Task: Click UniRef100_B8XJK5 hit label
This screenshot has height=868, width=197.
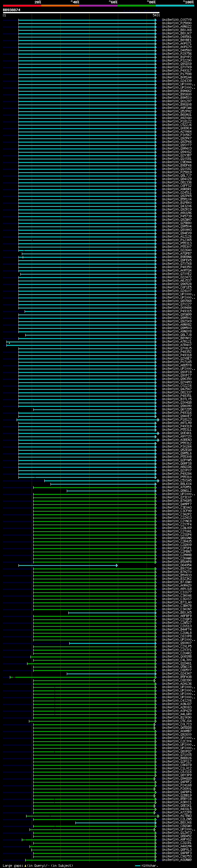Action: 176,612
